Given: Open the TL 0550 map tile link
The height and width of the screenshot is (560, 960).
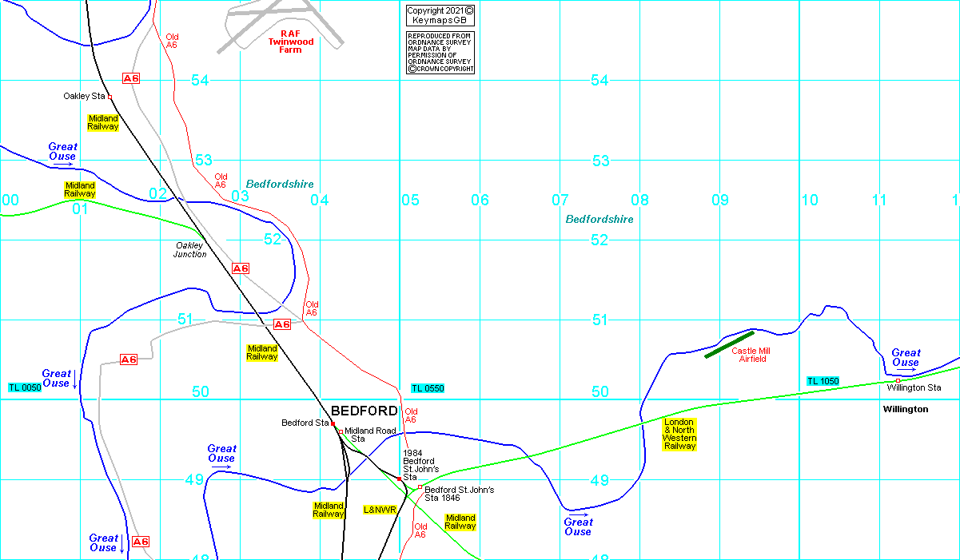Looking at the screenshot, I should pos(428,388).
